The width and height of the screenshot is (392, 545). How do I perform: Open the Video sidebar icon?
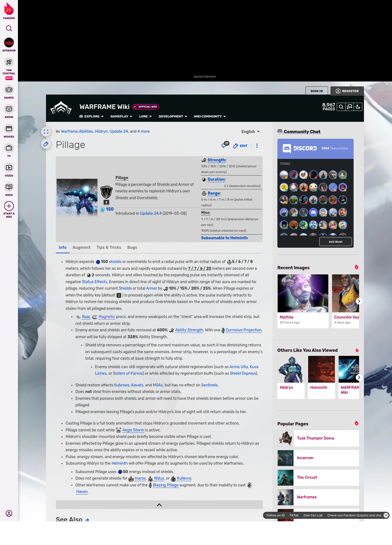pyautogui.click(x=9, y=168)
